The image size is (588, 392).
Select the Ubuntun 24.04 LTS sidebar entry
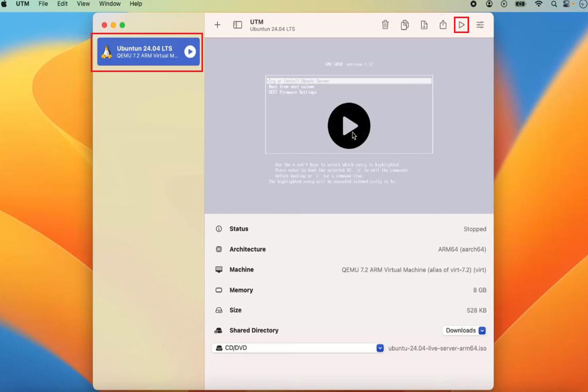(149, 52)
